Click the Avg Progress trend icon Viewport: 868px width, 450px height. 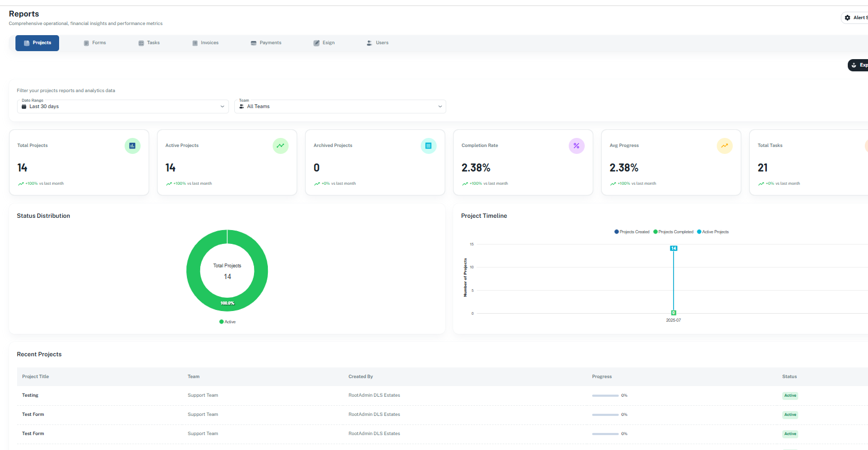click(x=725, y=145)
